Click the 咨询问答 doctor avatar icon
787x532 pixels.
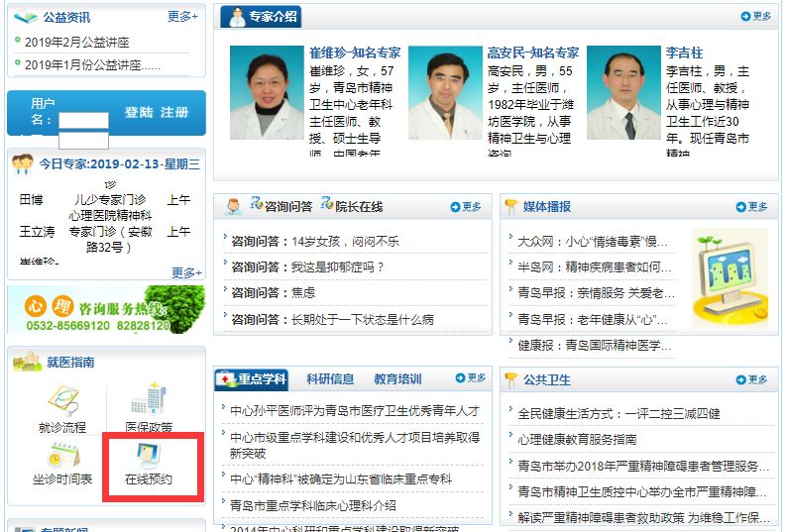232,207
